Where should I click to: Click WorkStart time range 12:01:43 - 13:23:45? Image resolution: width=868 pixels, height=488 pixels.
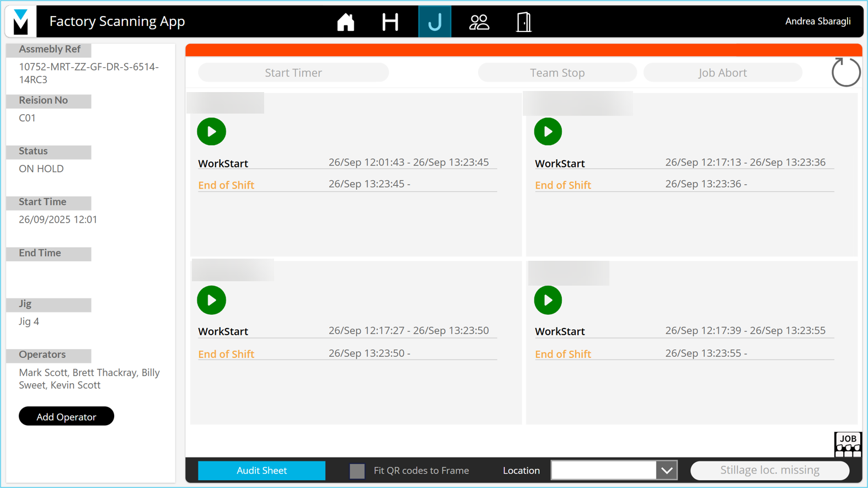[409, 162]
